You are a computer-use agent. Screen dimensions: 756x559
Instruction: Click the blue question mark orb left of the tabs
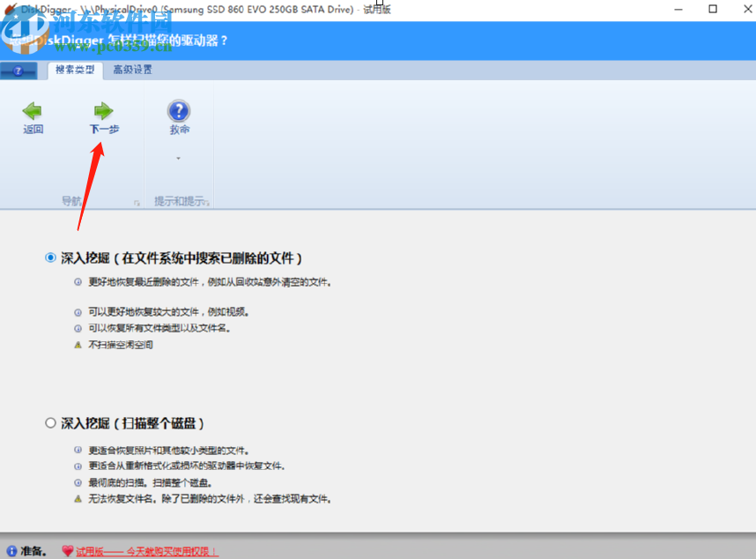coord(19,71)
